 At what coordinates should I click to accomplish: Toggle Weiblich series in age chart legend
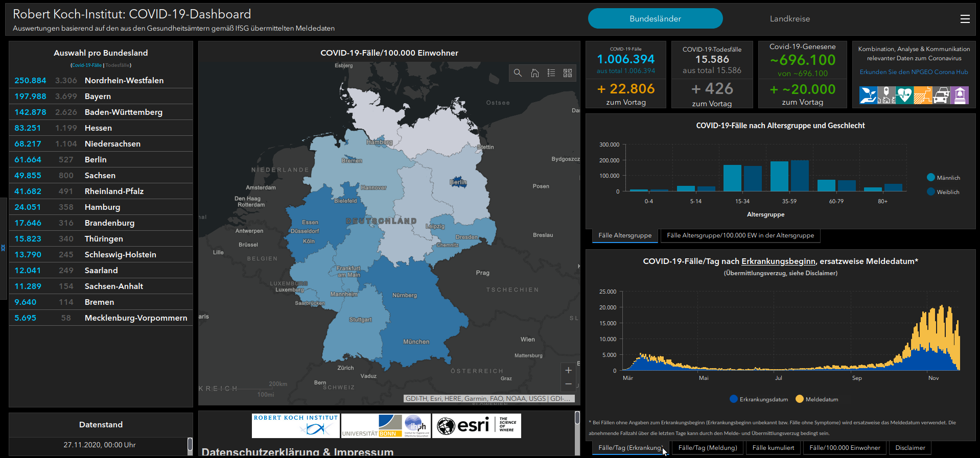943,192
